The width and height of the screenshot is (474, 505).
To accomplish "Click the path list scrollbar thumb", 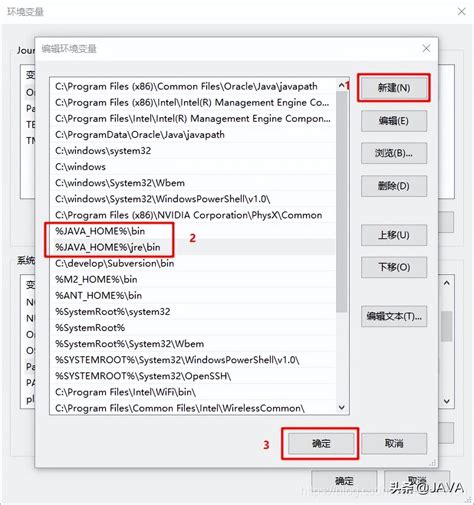I will (x=342, y=202).
